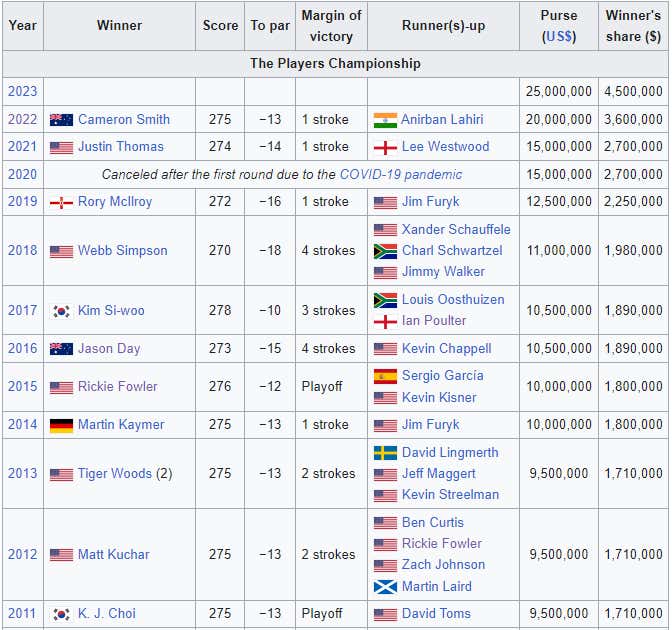Click the US flag next to Webb Simpson
The height and width of the screenshot is (630, 672).
click(x=61, y=251)
